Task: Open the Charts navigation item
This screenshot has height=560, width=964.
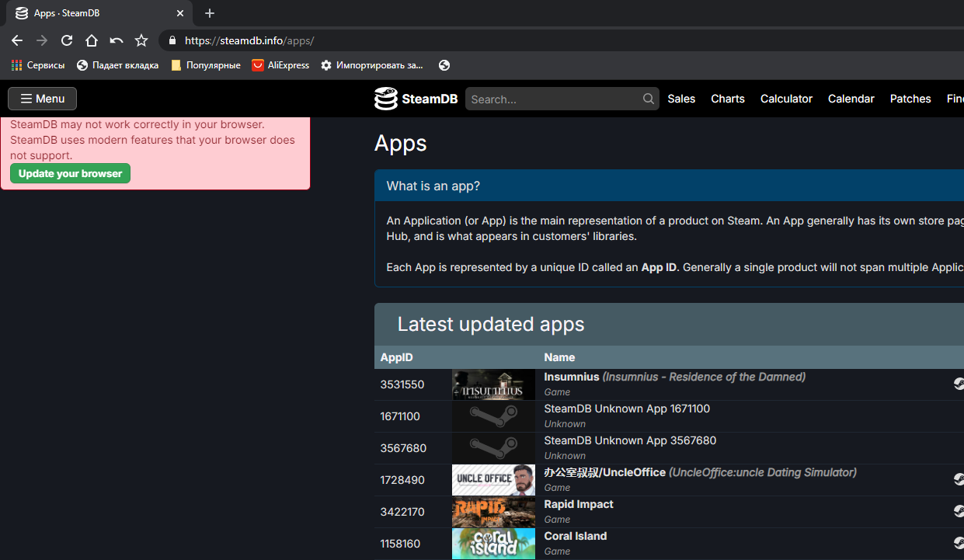Action: point(728,99)
